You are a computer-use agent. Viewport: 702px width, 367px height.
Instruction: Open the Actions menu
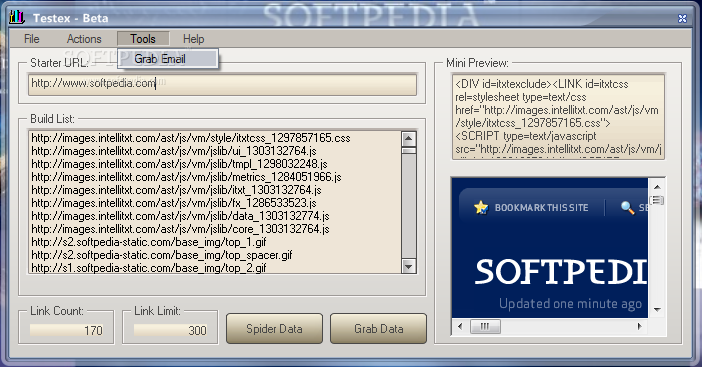pos(84,39)
